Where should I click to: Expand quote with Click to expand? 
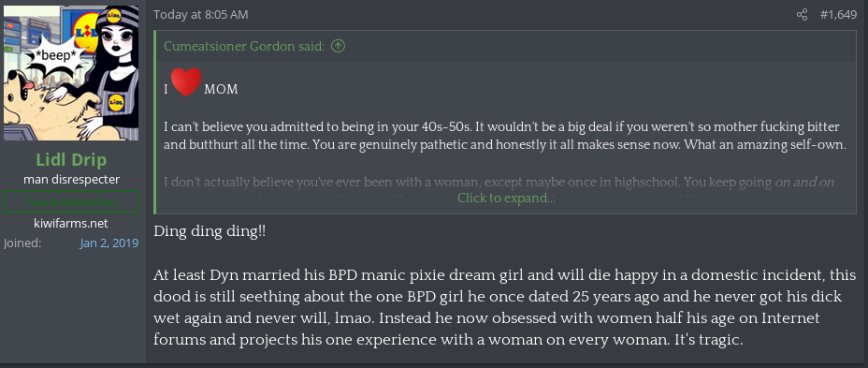coord(506,198)
